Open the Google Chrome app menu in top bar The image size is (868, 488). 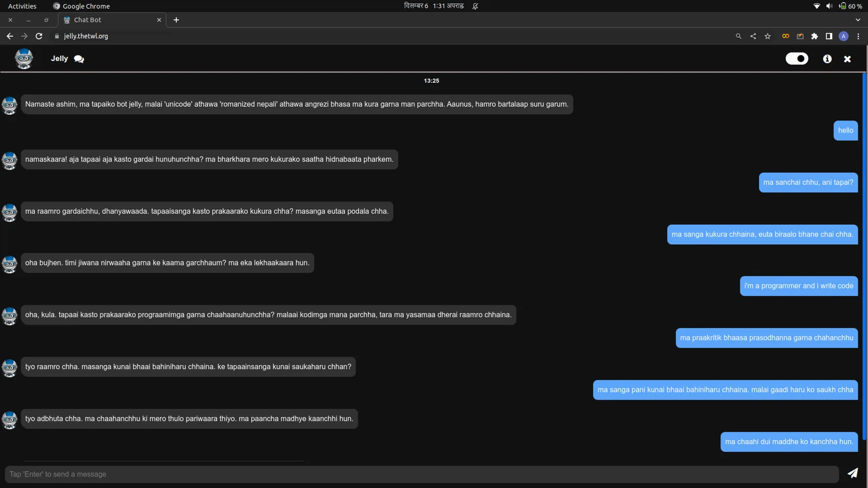tap(81, 6)
